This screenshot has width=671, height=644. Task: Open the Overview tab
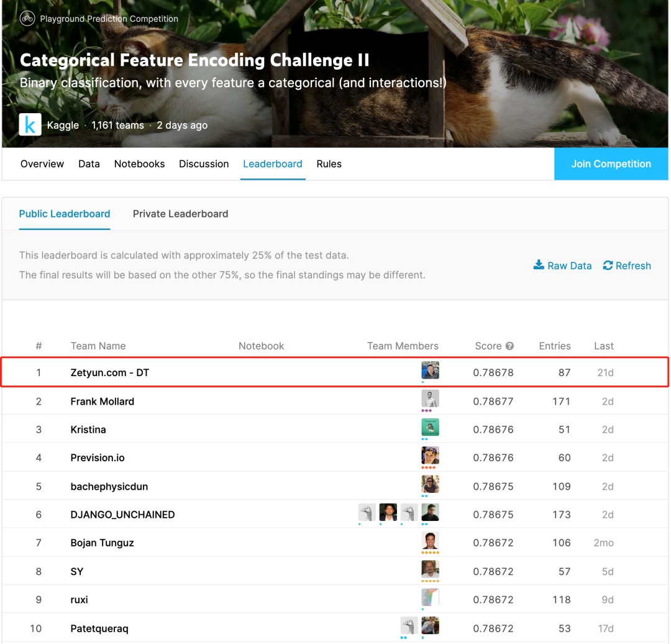click(42, 164)
